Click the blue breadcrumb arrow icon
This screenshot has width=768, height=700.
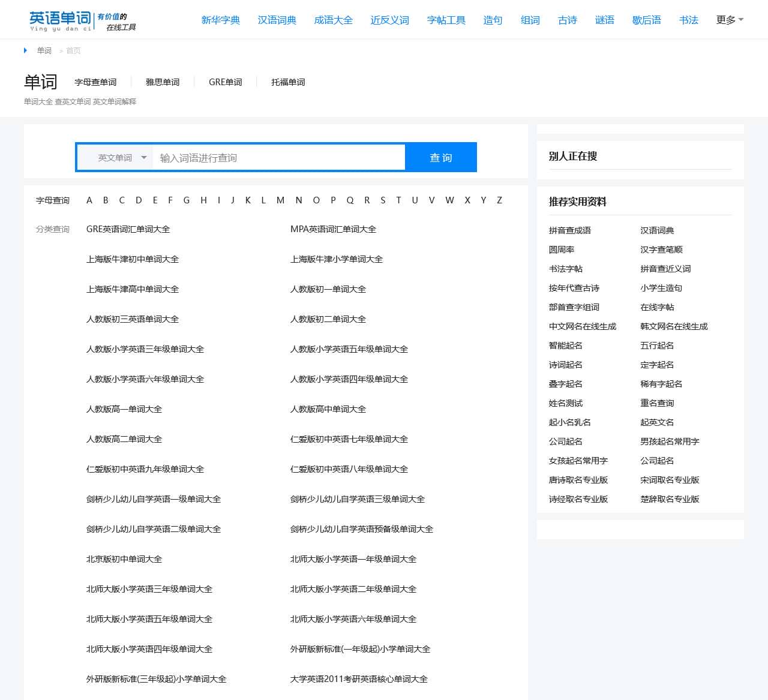pyautogui.click(x=25, y=50)
